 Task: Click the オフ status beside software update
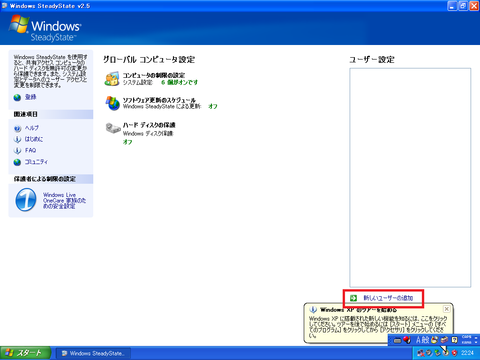213,106
